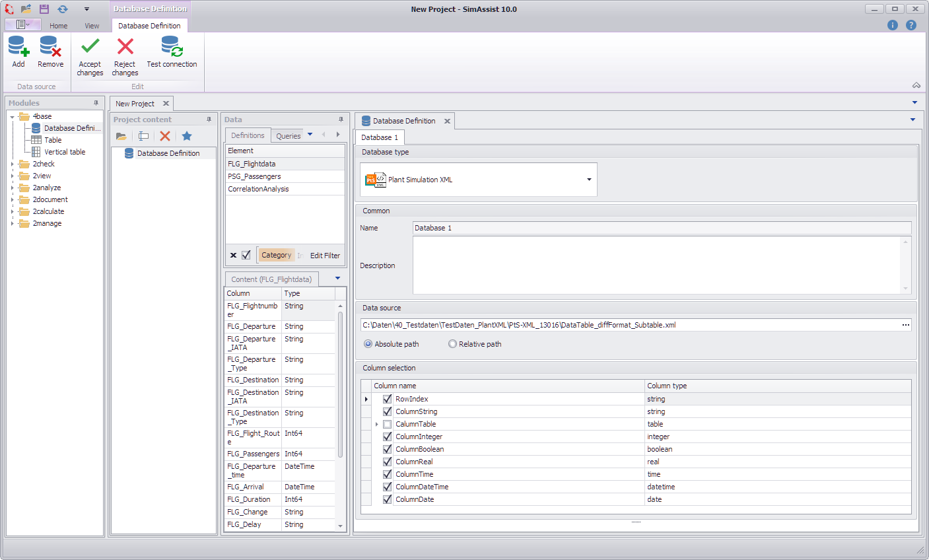Uncheck the ColumnString checkbox

click(388, 411)
